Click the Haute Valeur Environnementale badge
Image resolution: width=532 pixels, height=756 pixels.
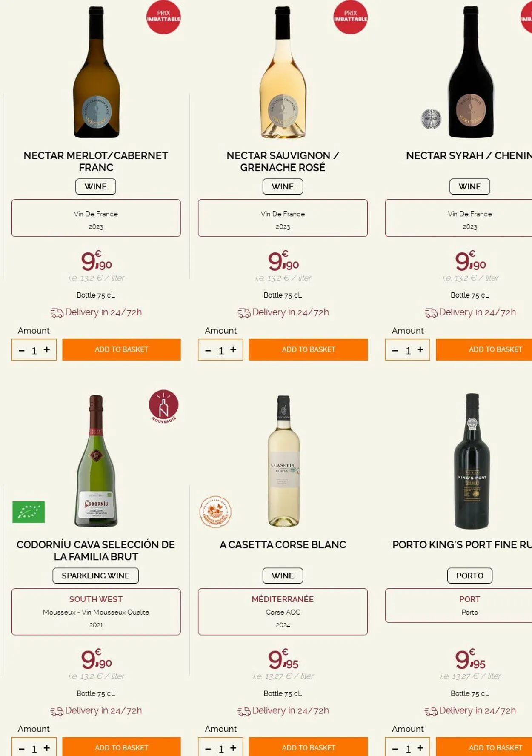215,512
